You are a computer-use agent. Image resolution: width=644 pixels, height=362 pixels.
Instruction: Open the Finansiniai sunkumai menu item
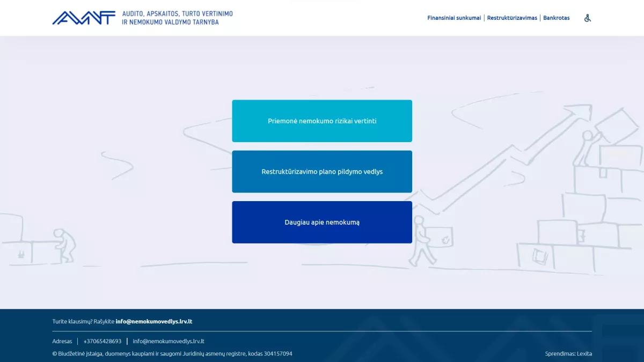coord(454,18)
